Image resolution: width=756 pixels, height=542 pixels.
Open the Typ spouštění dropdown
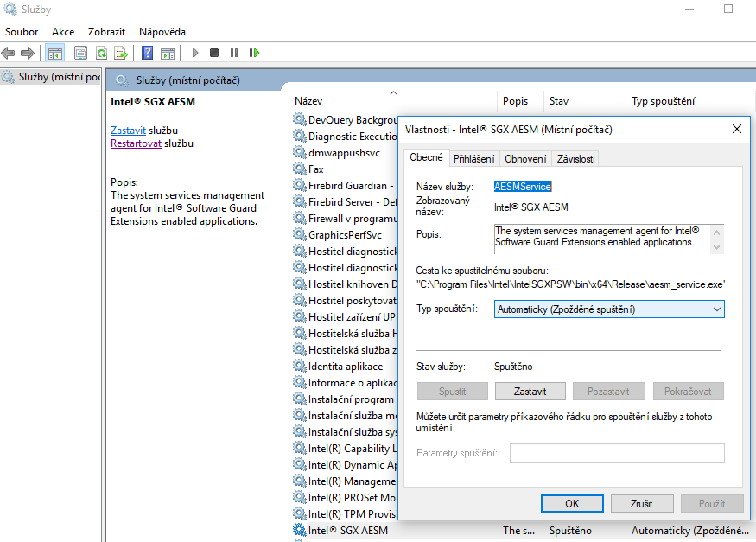pyautogui.click(x=609, y=309)
